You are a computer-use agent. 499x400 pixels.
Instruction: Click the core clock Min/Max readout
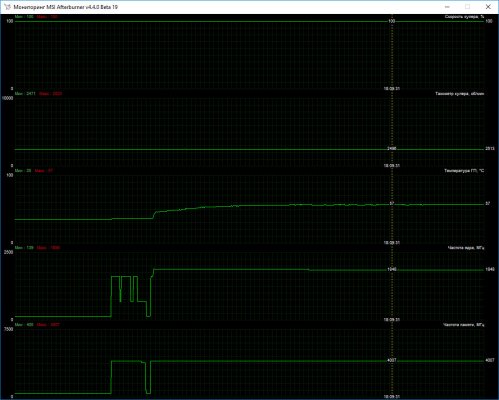[37, 248]
